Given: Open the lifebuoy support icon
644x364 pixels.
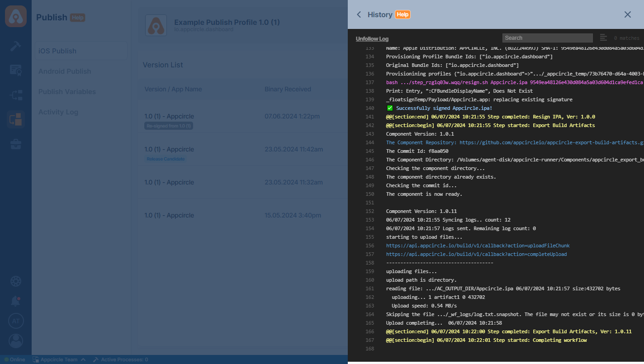Looking at the screenshot, I should (x=16, y=281).
